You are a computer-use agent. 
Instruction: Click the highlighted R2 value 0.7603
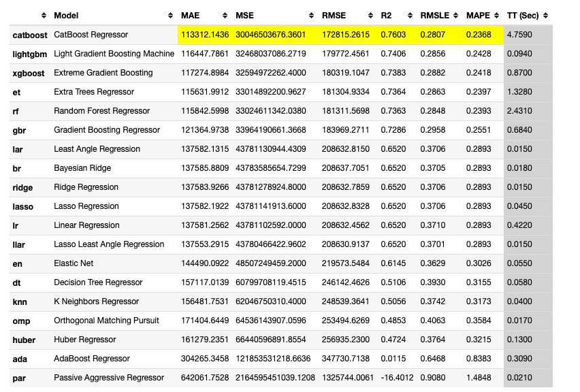(x=393, y=35)
